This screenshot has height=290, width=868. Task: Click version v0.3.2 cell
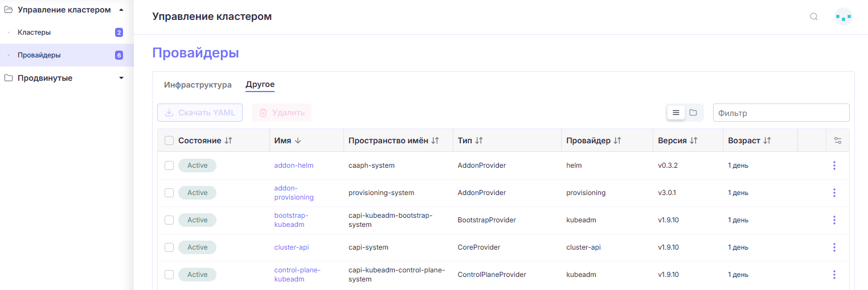(x=668, y=165)
